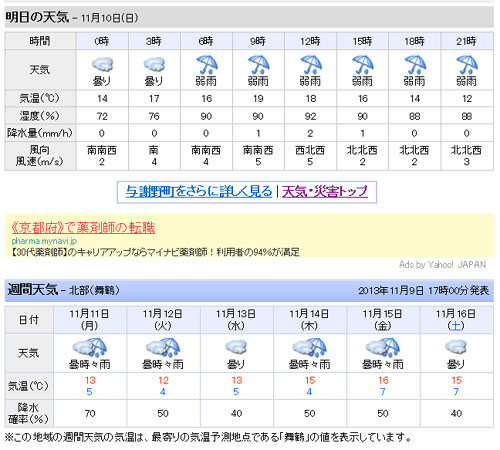Click the cloudy icon at 0時
This screenshot has width=500, height=450.
click(x=102, y=64)
